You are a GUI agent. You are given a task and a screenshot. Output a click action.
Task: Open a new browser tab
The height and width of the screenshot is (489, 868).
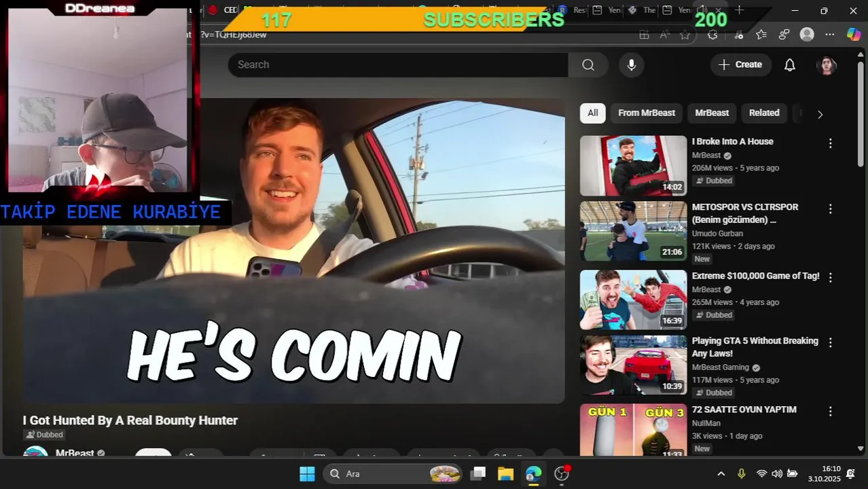(740, 10)
